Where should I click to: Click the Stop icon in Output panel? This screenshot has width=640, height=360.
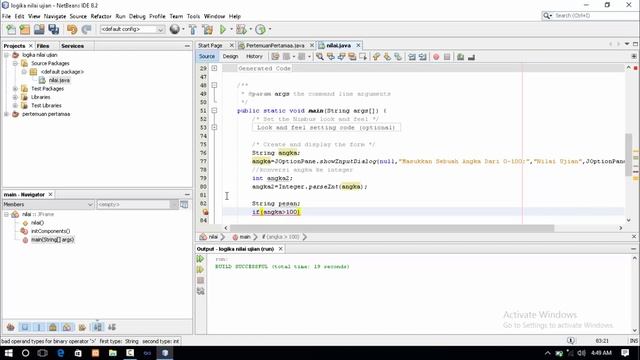(200, 280)
